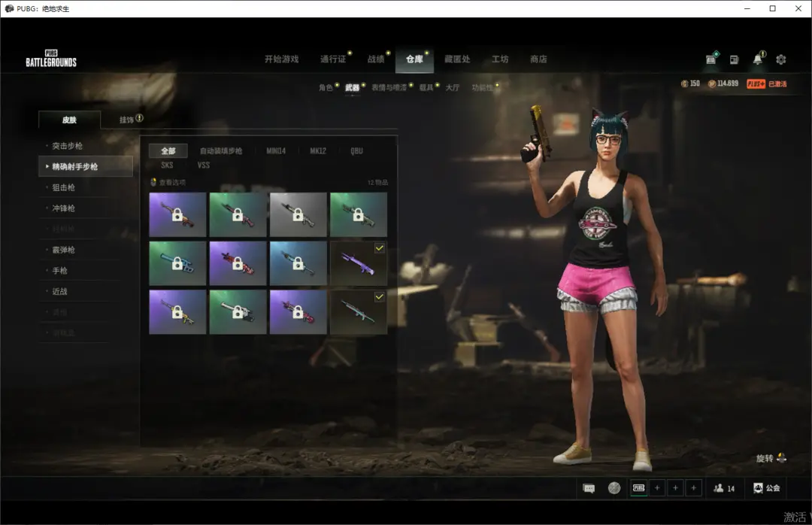Viewport: 812px width, 525px height.
Task: Switch to the 载具 sub-tab
Action: click(426, 87)
